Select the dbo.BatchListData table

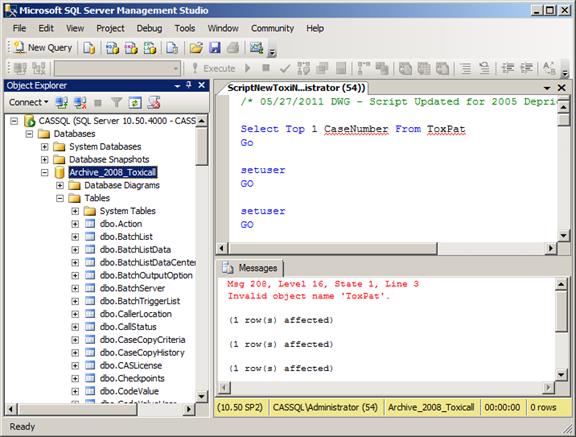[135, 250]
